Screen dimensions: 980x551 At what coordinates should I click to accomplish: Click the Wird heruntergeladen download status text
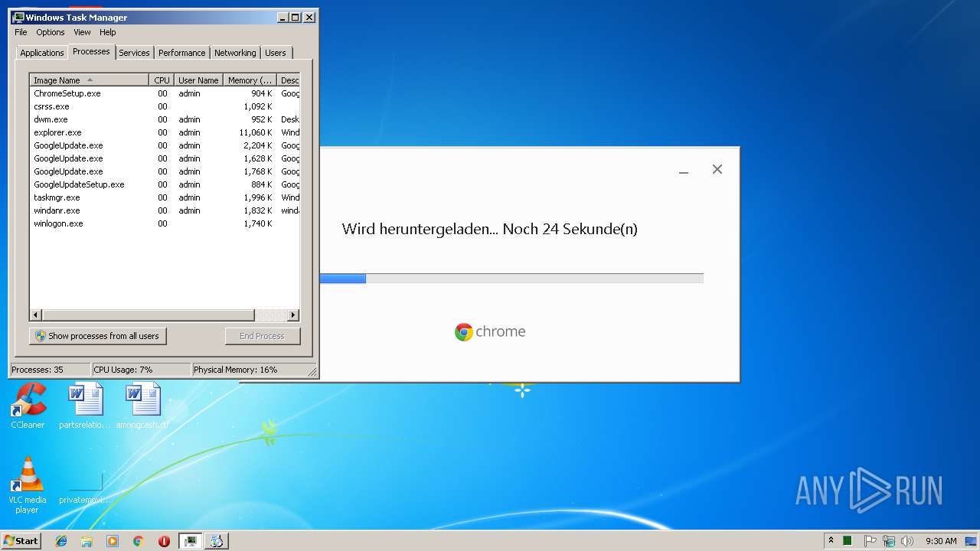pos(489,229)
